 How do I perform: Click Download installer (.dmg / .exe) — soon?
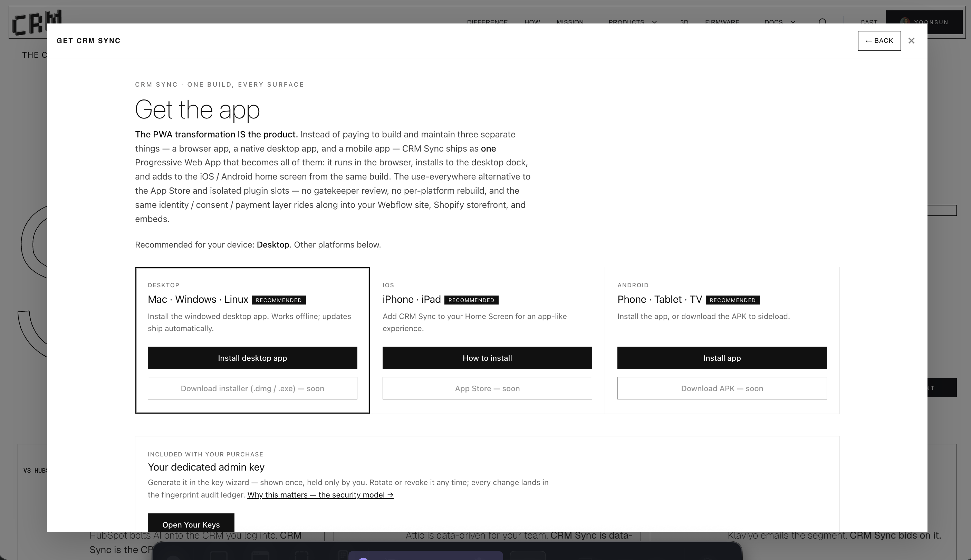[x=252, y=388]
